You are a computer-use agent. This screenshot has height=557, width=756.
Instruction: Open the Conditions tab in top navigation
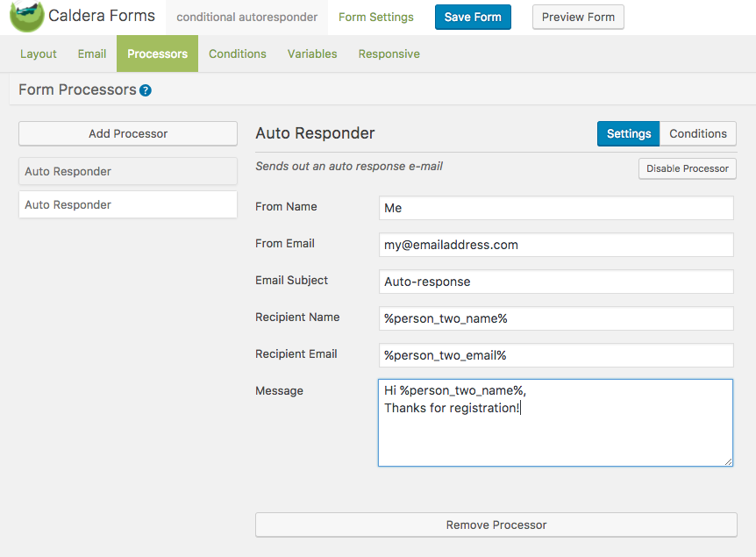point(238,54)
